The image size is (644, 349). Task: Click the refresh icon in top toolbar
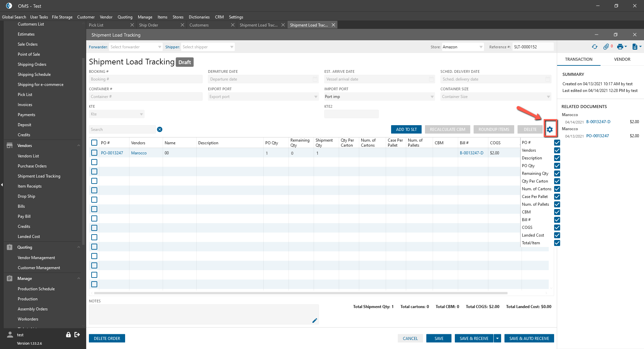(595, 47)
